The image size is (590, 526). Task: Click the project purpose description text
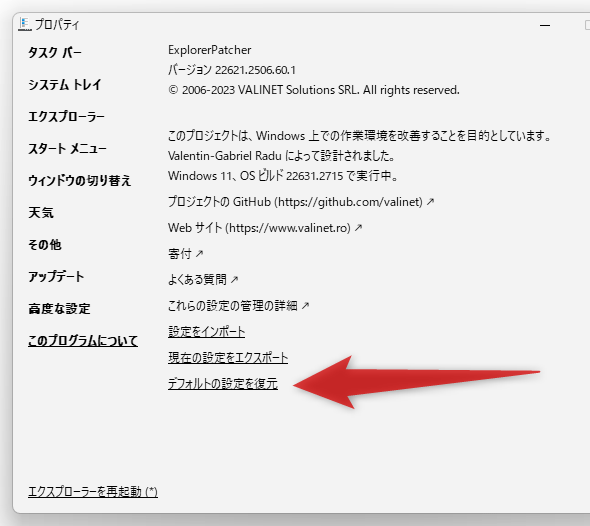point(359,135)
